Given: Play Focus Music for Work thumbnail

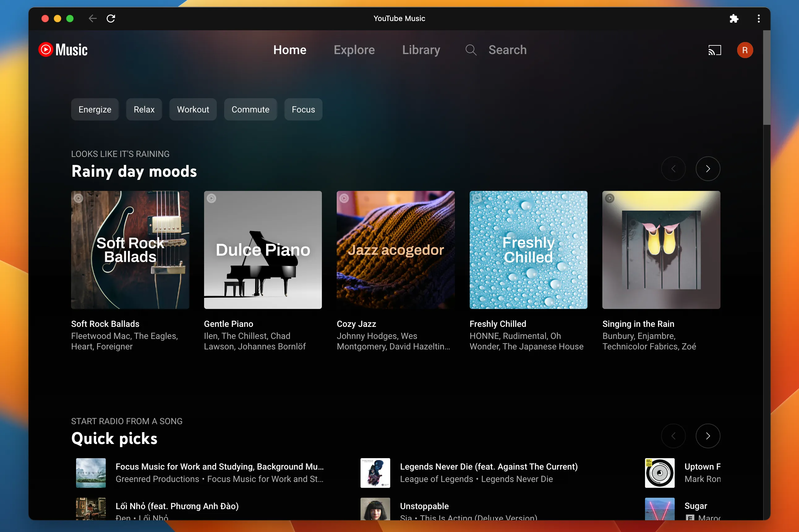Looking at the screenshot, I should point(91,473).
